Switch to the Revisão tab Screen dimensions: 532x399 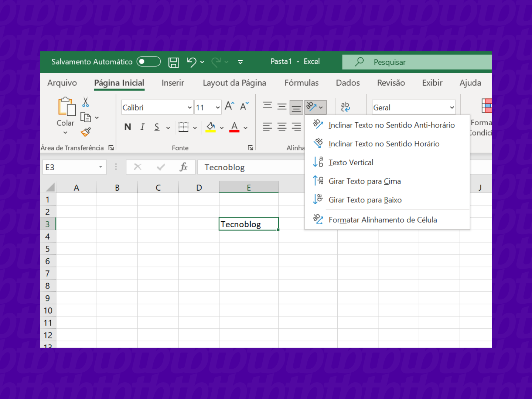coord(391,83)
